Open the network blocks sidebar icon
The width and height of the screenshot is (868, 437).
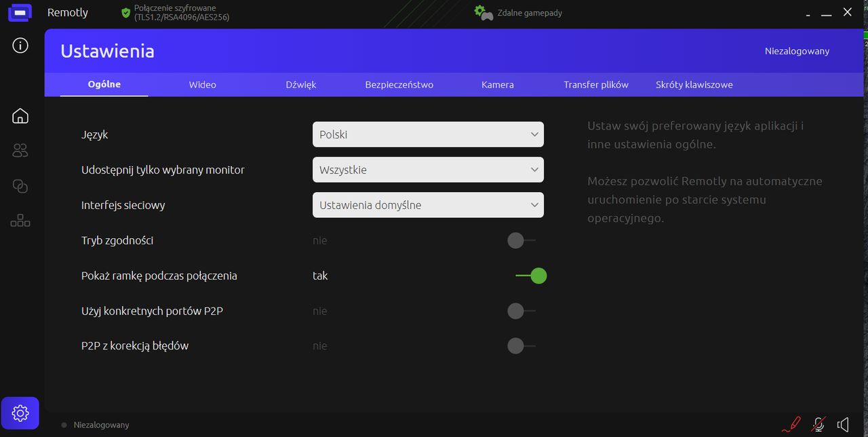20,221
